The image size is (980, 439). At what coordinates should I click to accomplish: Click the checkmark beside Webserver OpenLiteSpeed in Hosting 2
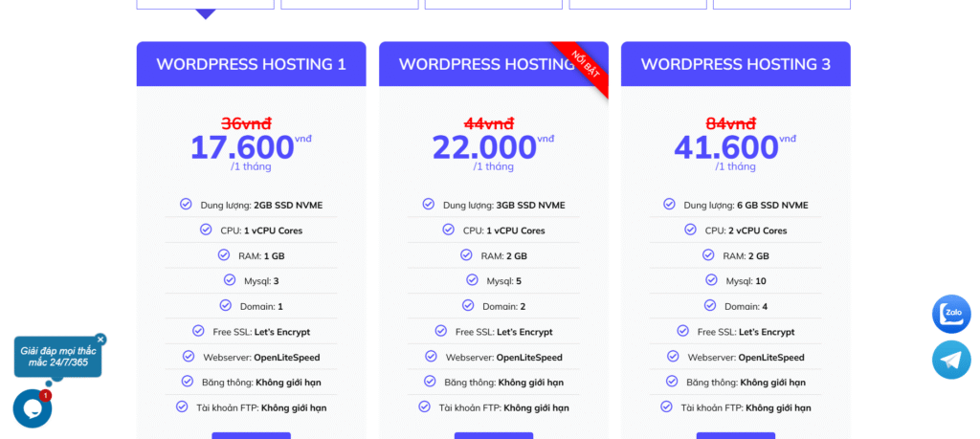tap(431, 357)
